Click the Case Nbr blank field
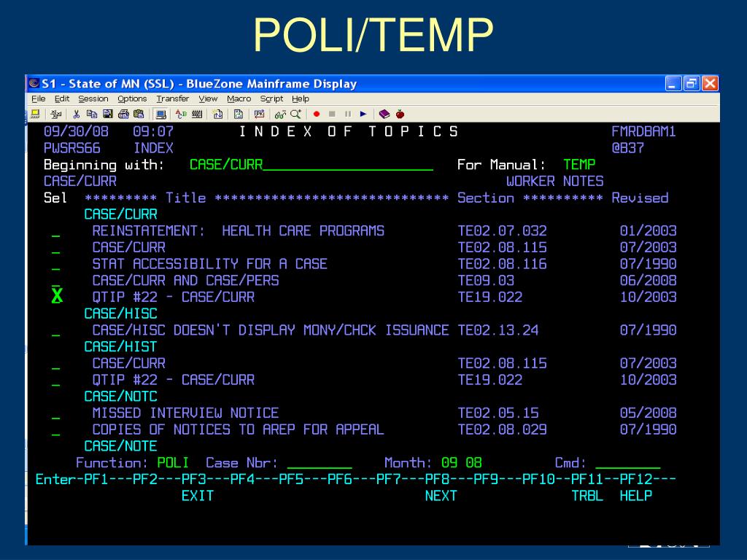Image resolution: width=747 pixels, height=560 pixels. [x=320, y=463]
